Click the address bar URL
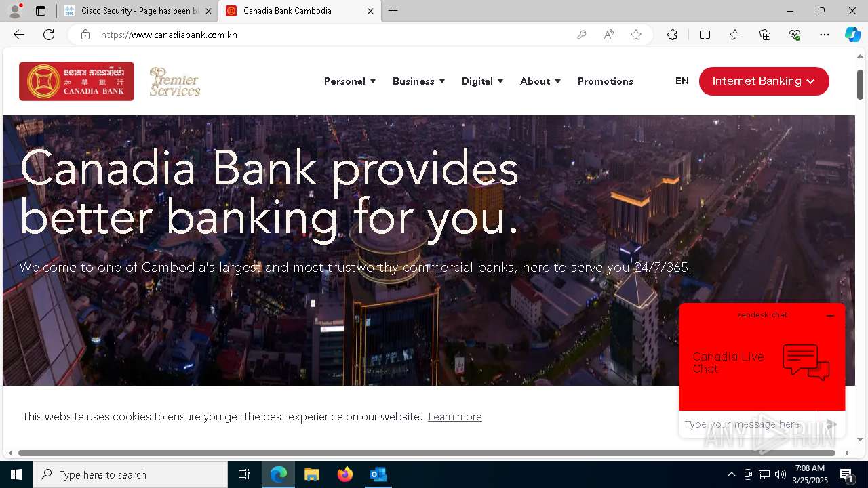 tap(169, 35)
